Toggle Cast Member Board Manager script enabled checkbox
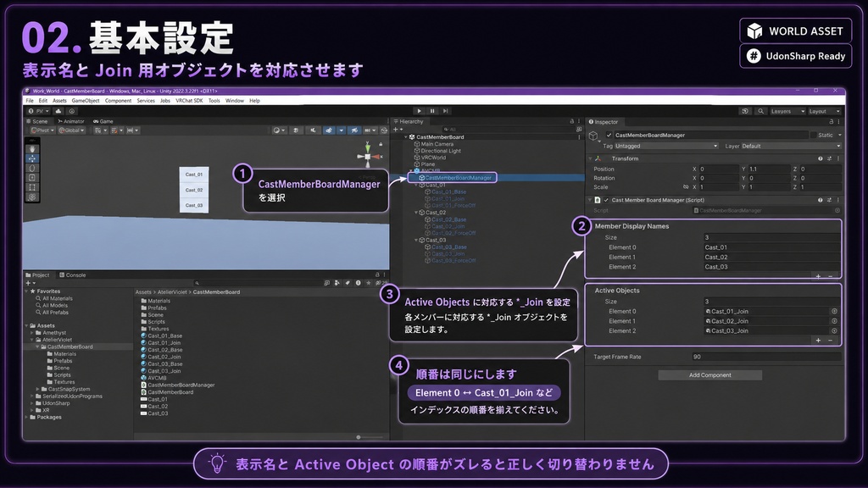Image resolution: width=868 pixels, height=488 pixels. click(x=606, y=200)
